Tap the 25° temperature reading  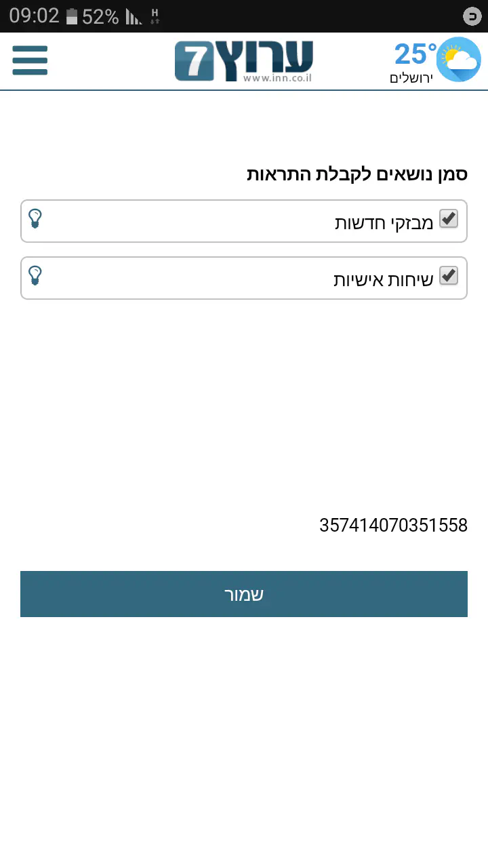pyautogui.click(x=415, y=54)
